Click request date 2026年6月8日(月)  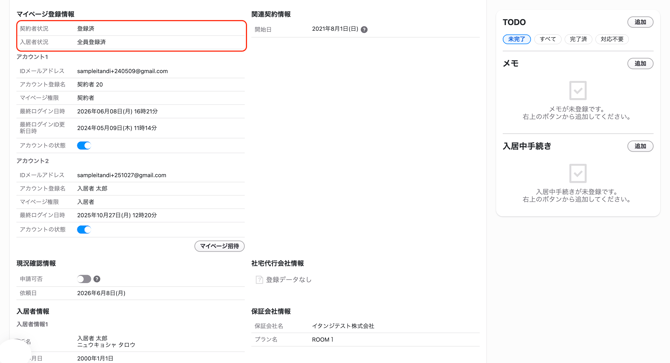(x=101, y=293)
